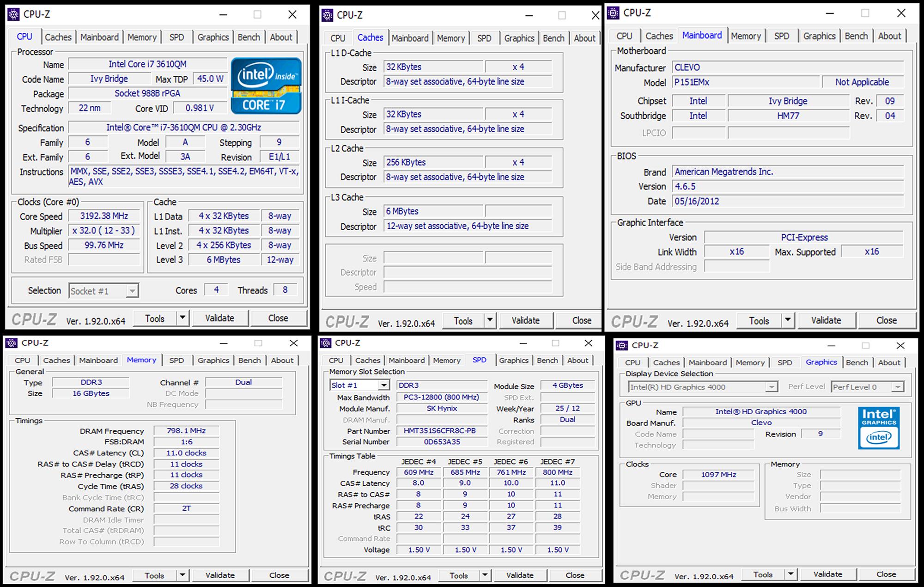Switch to the Mainboard tab in the Caches window
Viewport: 924px width, 587px height.
pos(410,38)
